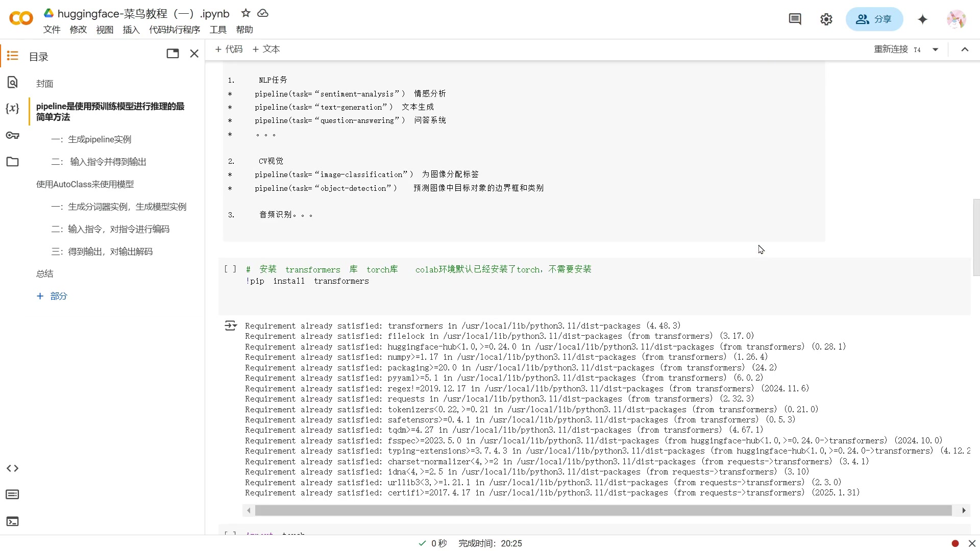Image resolution: width=980 pixels, height=551 pixels.
Task: Add a new text cell with + 文本
Action: [266, 49]
